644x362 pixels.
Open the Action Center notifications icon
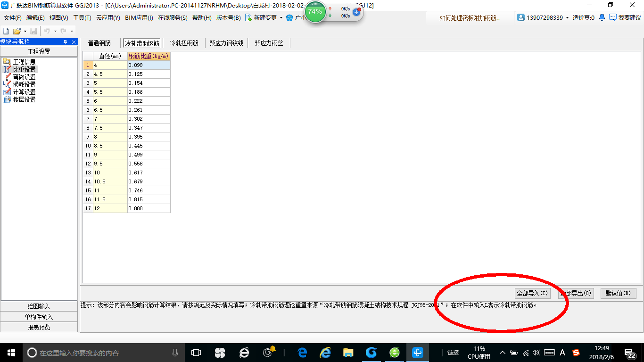tap(630, 353)
